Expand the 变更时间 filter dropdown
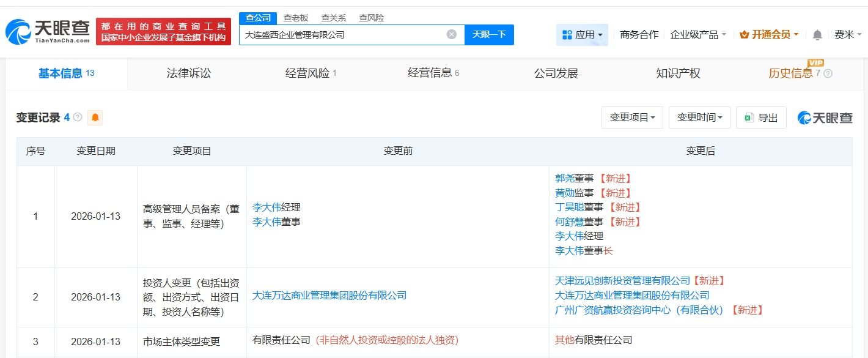Screen dimensions: 868x358 (x=699, y=117)
